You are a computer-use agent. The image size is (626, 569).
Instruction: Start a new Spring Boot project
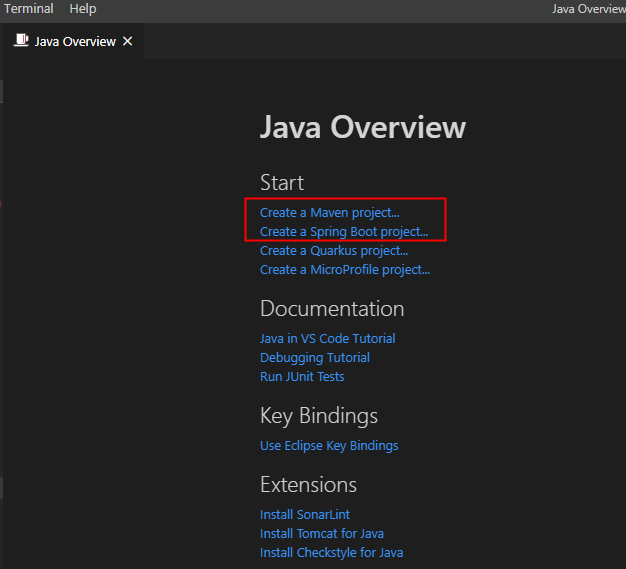[x=343, y=232]
